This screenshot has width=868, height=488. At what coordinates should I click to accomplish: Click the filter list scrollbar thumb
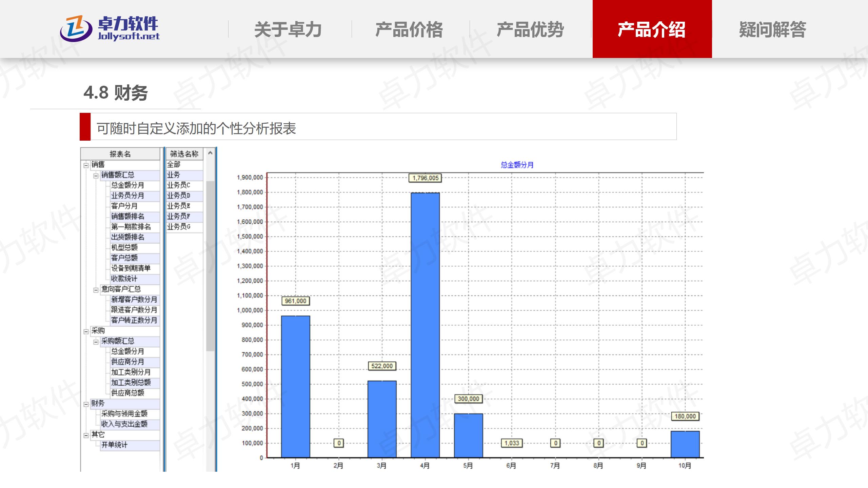tap(210, 266)
